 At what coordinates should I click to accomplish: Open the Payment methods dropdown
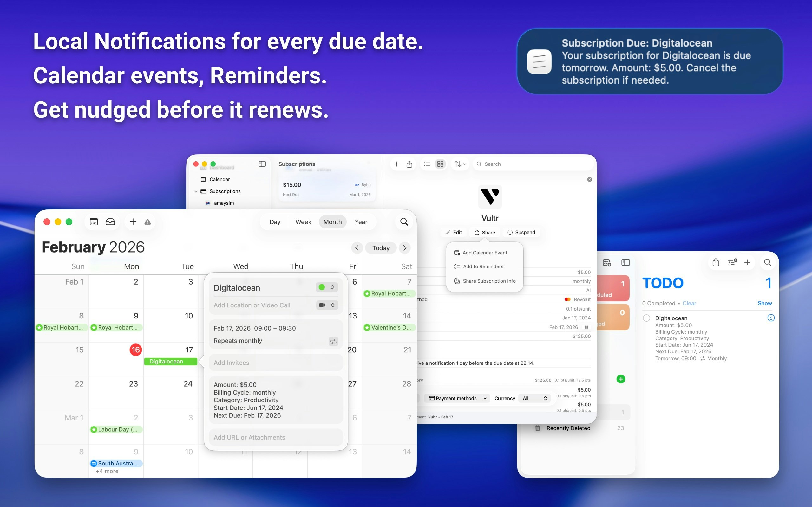pos(458,398)
